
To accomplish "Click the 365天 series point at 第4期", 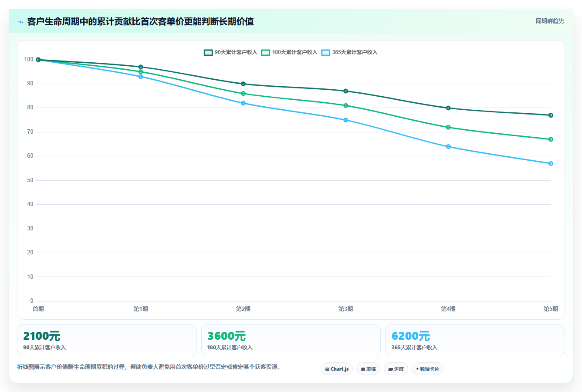I will (448, 147).
